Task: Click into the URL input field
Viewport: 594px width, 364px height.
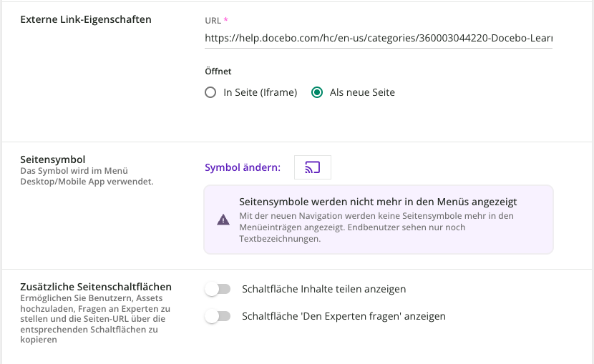Action: click(379, 38)
